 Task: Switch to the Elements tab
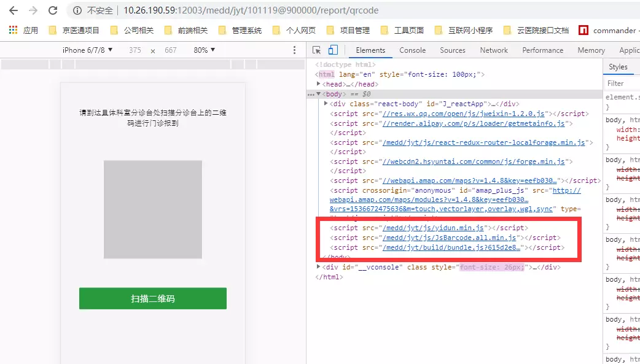pyautogui.click(x=370, y=50)
